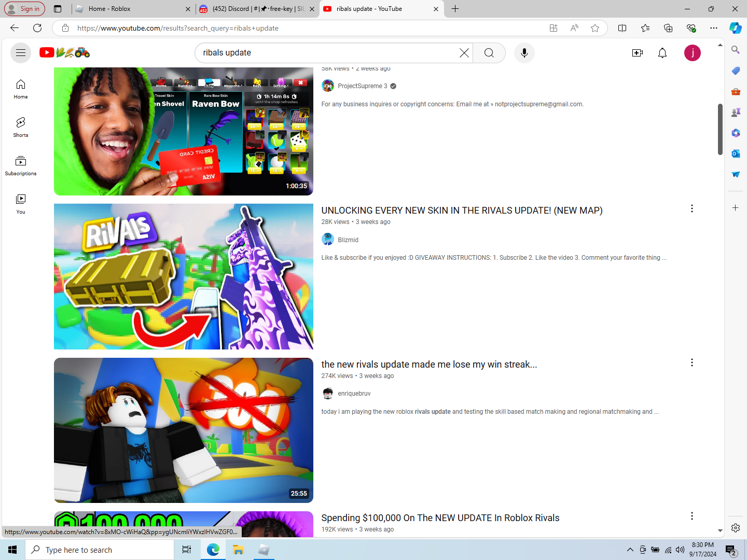The image size is (747, 560).
Task: Visit the enriquebruv channel
Action: pos(354,394)
